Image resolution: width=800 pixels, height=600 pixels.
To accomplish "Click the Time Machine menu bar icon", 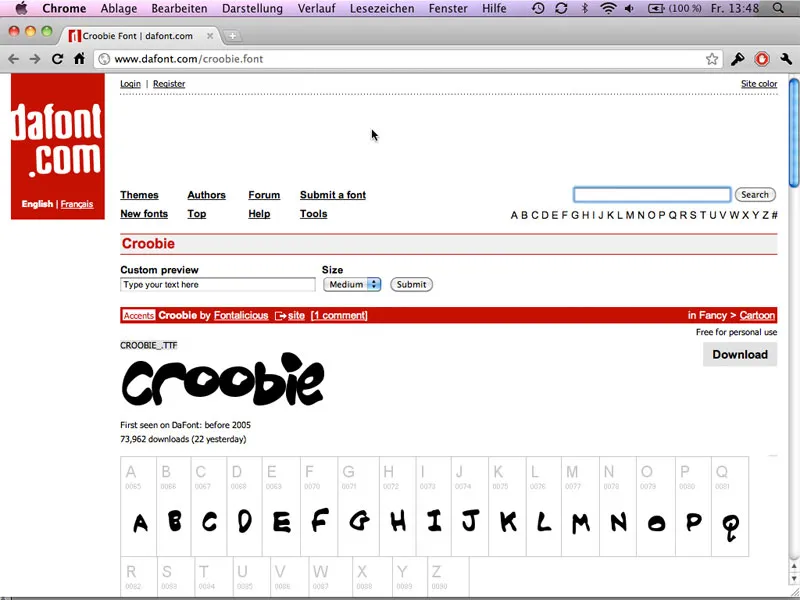I will coord(538,8).
